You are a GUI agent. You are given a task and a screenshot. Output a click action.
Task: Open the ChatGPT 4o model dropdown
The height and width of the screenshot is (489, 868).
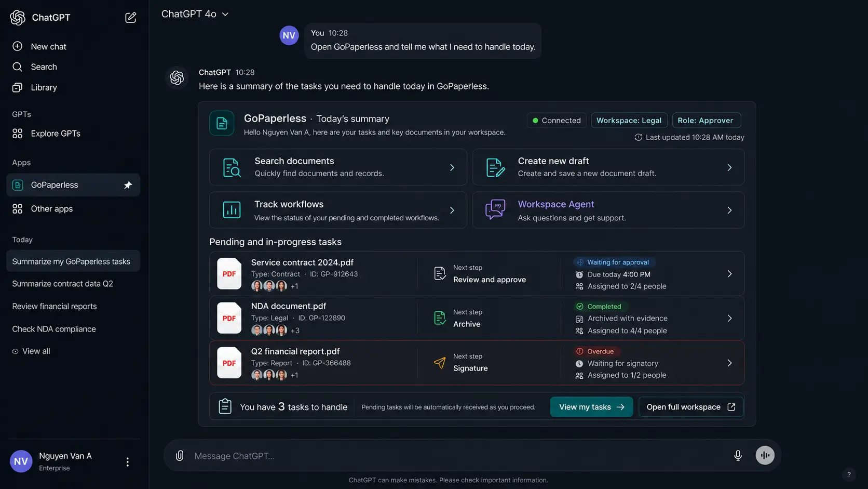pyautogui.click(x=195, y=14)
